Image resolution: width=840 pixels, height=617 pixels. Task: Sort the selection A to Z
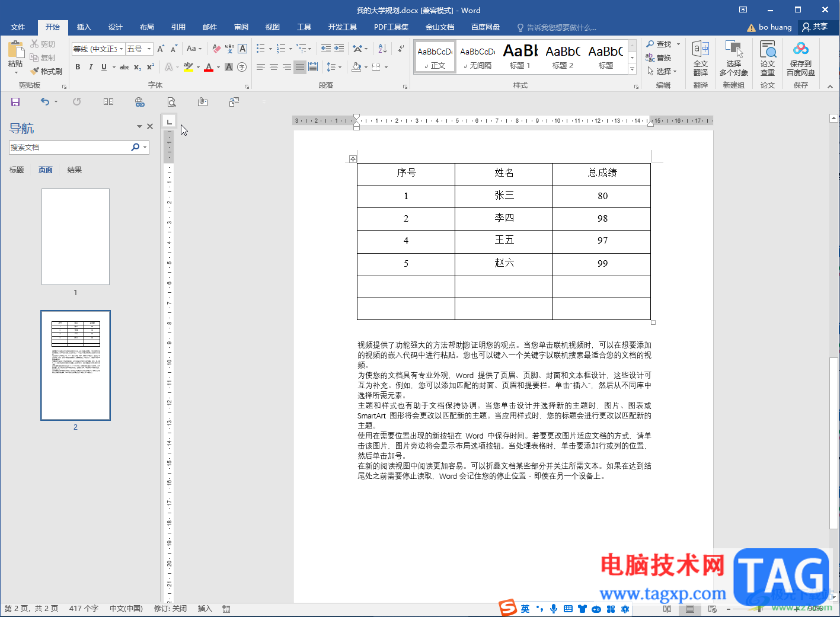pyautogui.click(x=382, y=49)
